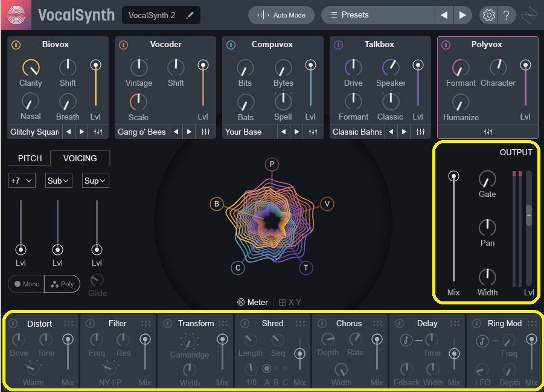Open the Glitchy Square Biovox preset list

[x=34, y=132]
